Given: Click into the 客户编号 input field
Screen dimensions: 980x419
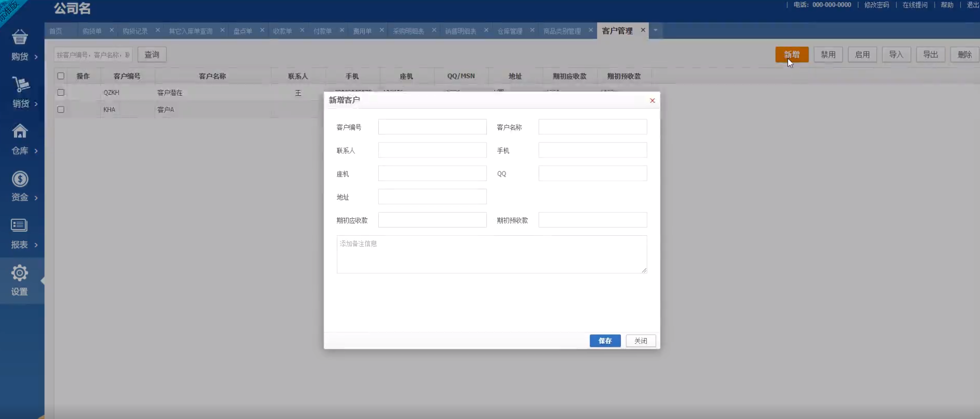Looking at the screenshot, I should coord(432,127).
